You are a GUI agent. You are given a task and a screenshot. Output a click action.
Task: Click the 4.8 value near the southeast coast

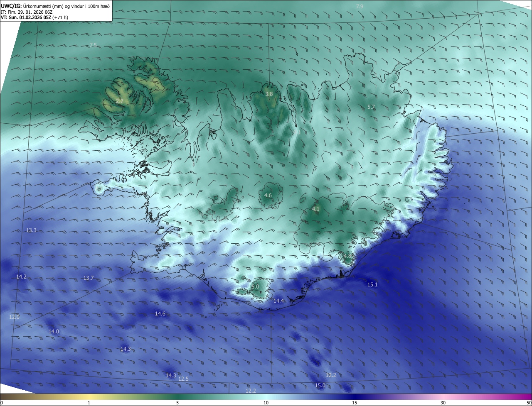(347, 256)
